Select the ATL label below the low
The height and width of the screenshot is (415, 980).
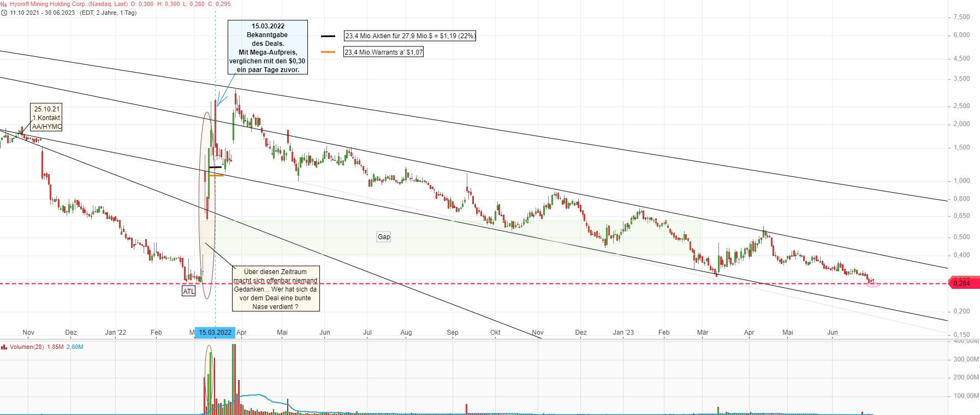click(188, 291)
